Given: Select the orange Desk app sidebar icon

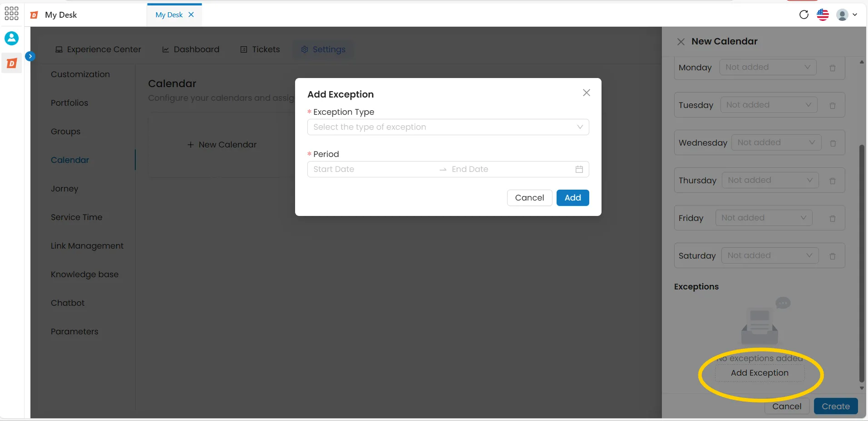Looking at the screenshot, I should pyautogui.click(x=12, y=63).
